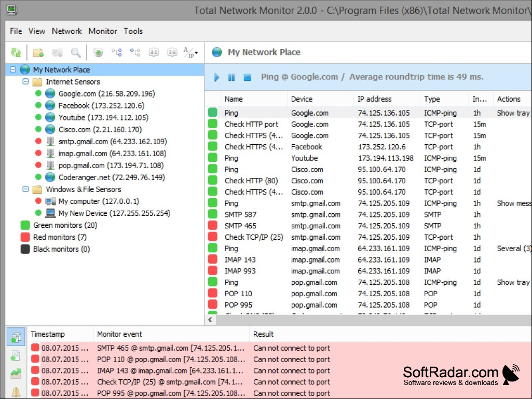
Task: Select smtp.gmail.com device in the tree
Action: [112, 142]
